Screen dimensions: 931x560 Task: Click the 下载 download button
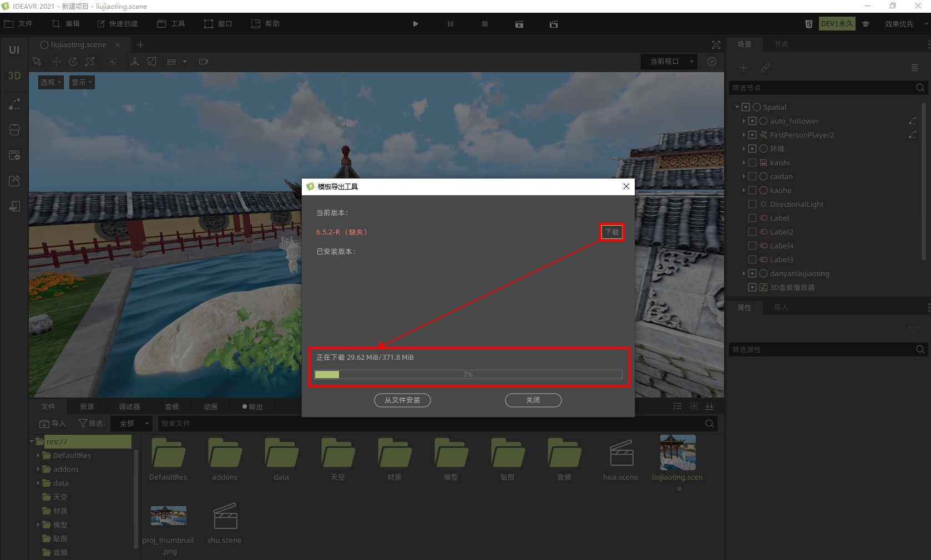[x=612, y=232]
